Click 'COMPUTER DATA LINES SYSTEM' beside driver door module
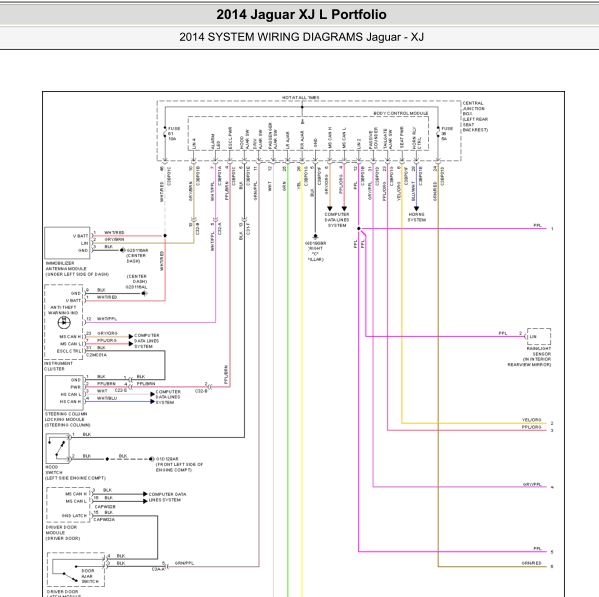599x597 pixels. tap(167, 497)
